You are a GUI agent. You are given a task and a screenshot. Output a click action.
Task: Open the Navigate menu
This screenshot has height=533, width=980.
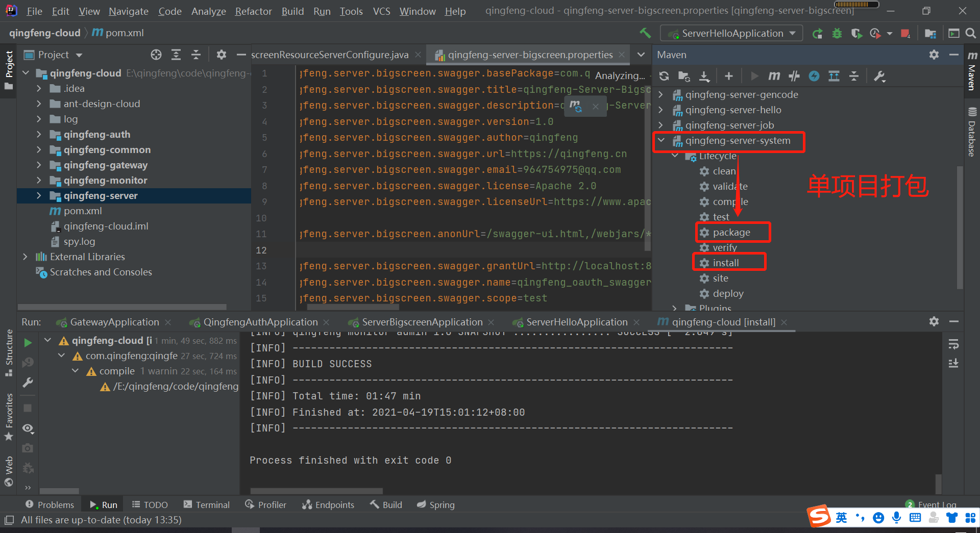pos(129,11)
